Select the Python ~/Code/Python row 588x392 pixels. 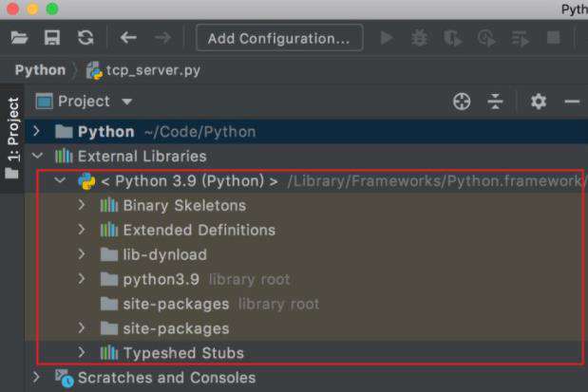point(307,132)
